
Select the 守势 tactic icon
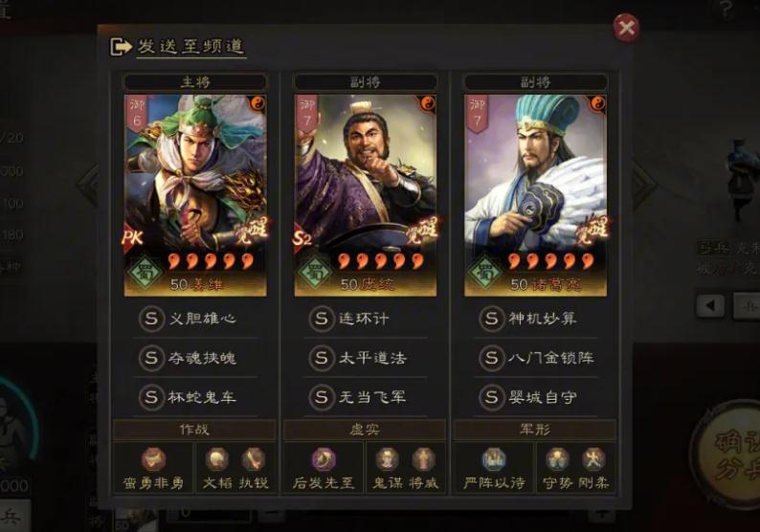click(557, 459)
